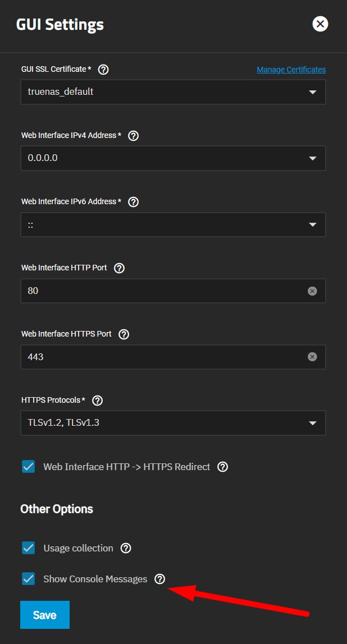
Task: Show help for Web Interface IPv6 Address
Action: (133, 201)
